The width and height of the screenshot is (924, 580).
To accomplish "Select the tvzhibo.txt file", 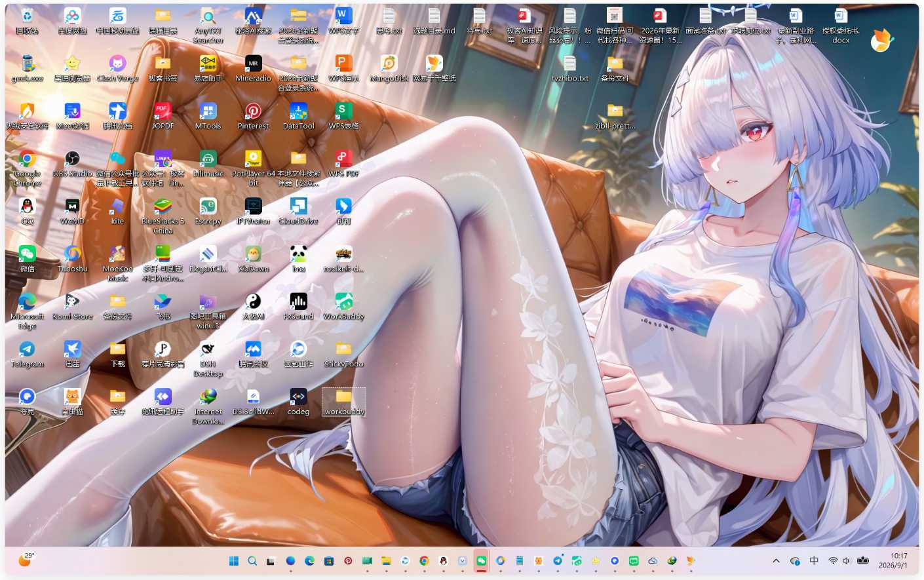I will (x=569, y=69).
